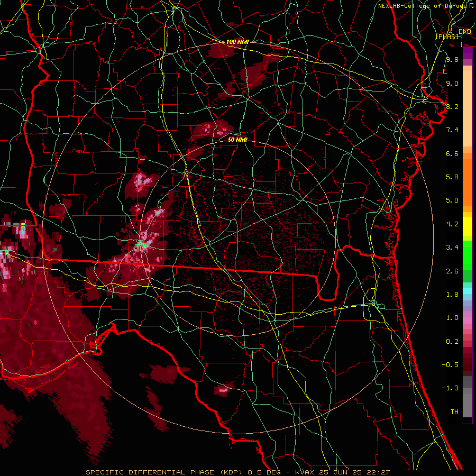The width and height of the screenshot is (476, 476).
Task: Click the TH threshold label on the scale
Action: [x=454, y=411]
